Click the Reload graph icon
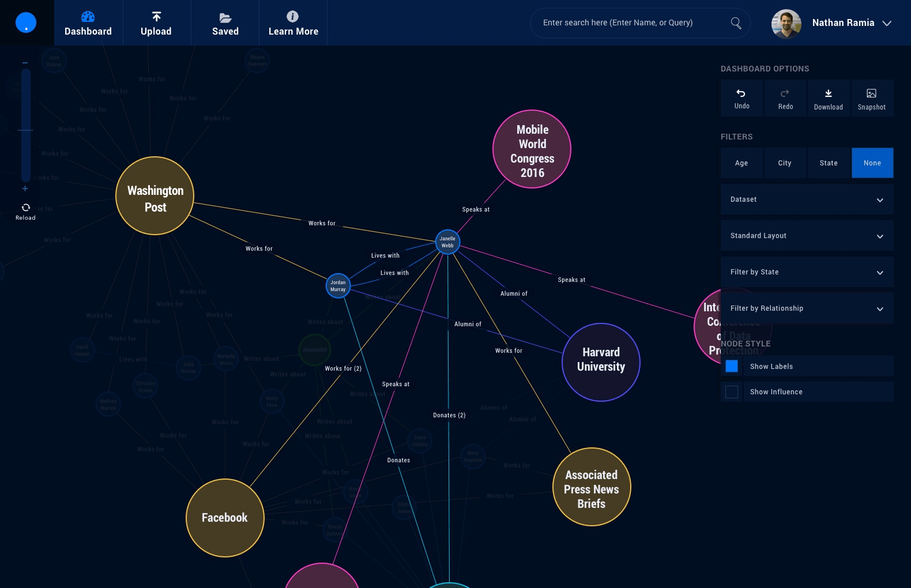The image size is (911, 588). click(25, 208)
